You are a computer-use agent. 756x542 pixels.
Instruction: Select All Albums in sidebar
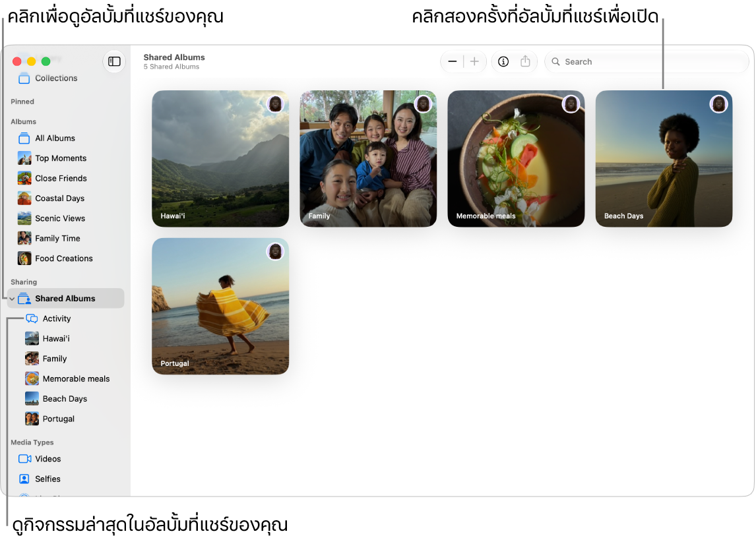pos(65,138)
